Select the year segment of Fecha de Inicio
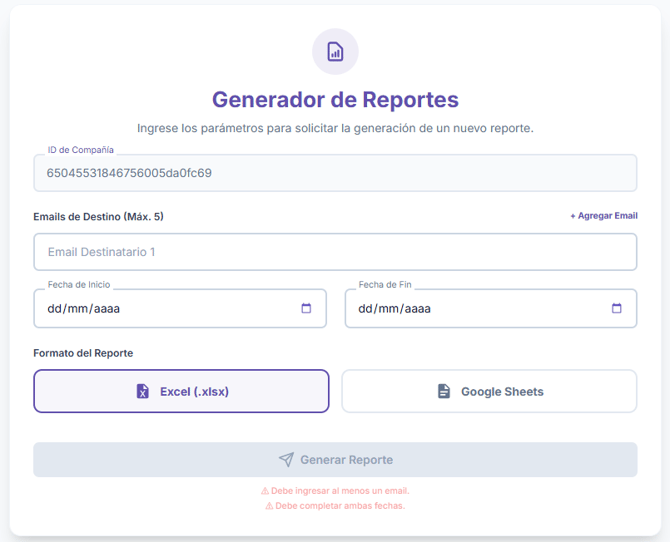This screenshot has width=670, height=542. (x=106, y=309)
